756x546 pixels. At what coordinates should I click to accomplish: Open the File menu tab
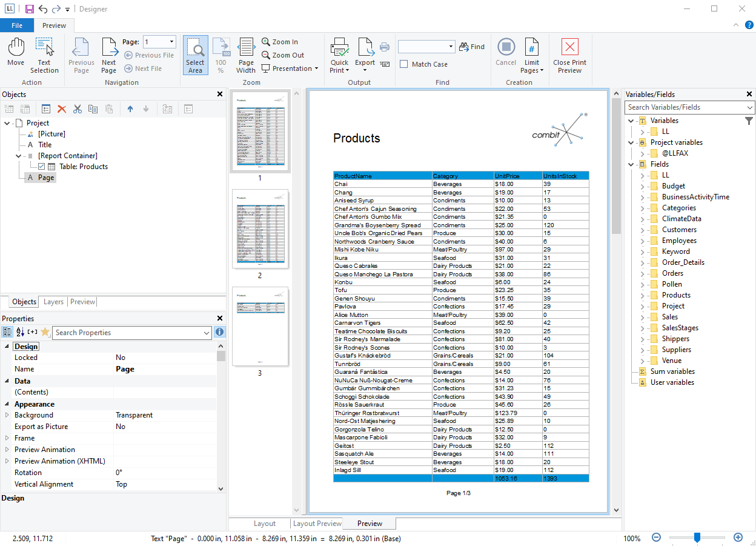tap(17, 25)
